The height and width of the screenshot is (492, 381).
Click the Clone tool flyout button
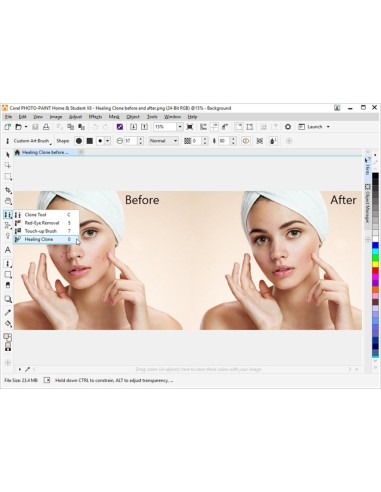[x=8, y=215]
